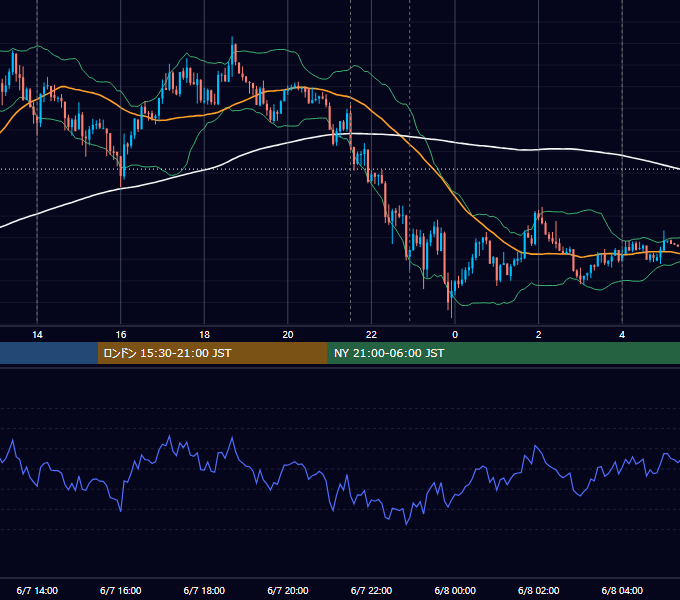Viewport: 680px width, 600px height.
Task: Click the 6/7 22:00 date label
Action: [371, 590]
